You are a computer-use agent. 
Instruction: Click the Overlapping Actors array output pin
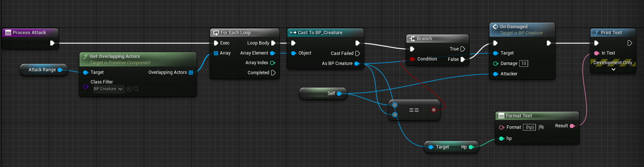191,72
